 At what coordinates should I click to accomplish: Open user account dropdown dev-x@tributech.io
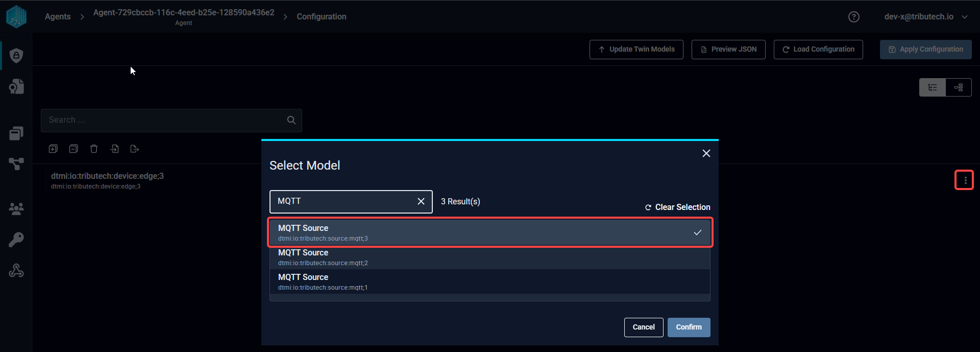(x=926, y=17)
